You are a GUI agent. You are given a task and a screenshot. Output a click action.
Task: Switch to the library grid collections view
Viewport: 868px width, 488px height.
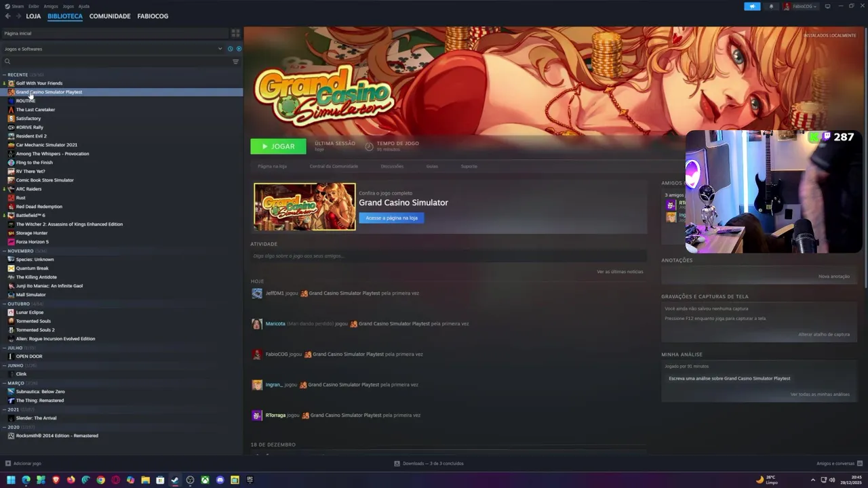[x=235, y=33]
